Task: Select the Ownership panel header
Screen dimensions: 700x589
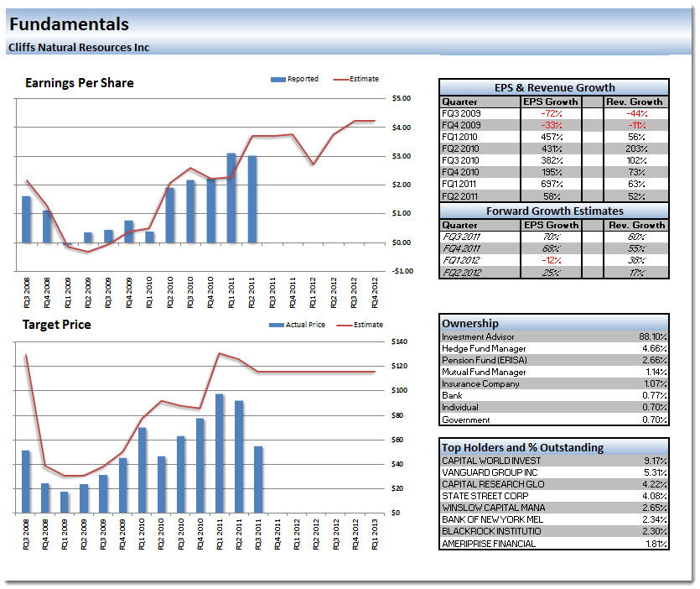Action: (470, 323)
